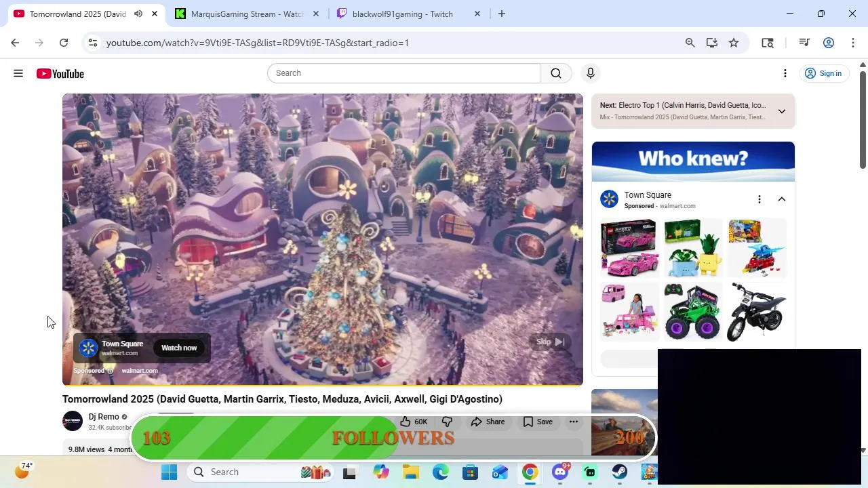Open Discord from taskbar
The image size is (868, 488).
pyautogui.click(x=560, y=472)
